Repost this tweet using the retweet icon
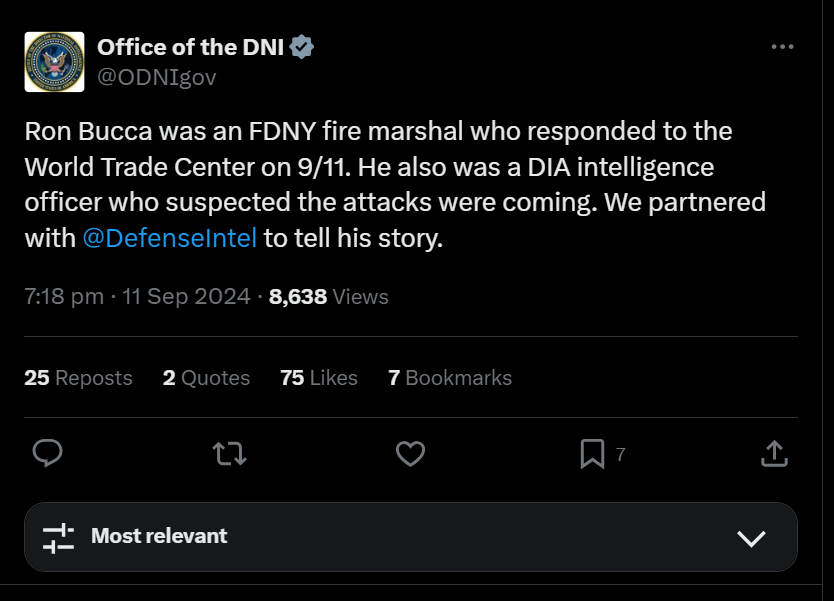 click(x=229, y=454)
